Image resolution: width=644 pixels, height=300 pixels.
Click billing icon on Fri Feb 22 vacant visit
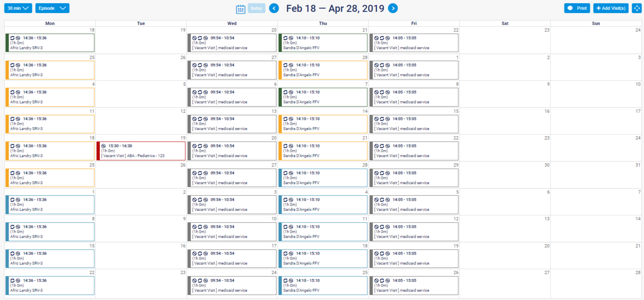387,38
